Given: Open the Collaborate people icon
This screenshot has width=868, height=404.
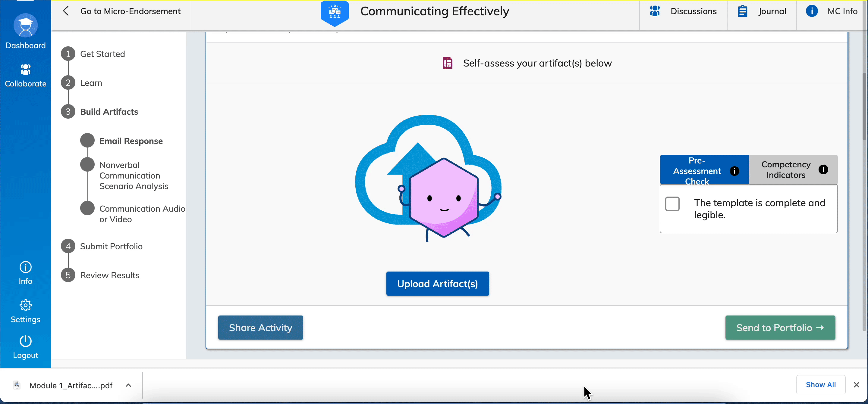Looking at the screenshot, I should 26,70.
